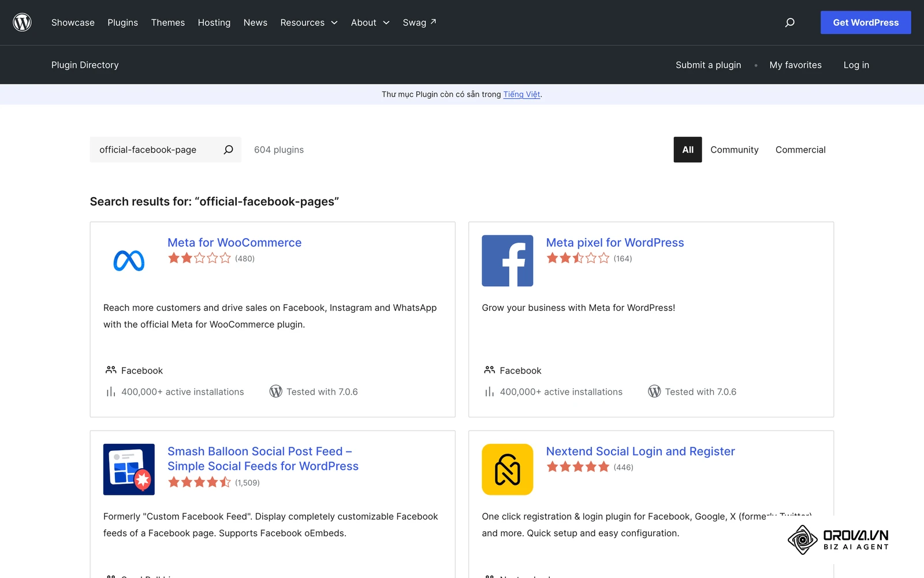Click the star rating of Smash Balloon plugin
Viewport: 924px width, 578px height.
click(x=199, y=482)
